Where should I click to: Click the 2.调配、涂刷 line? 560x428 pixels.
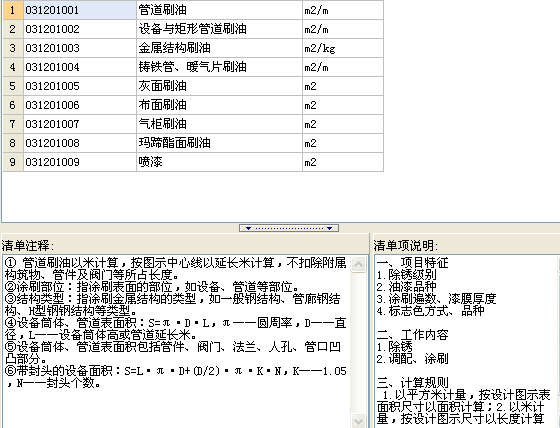[x=412, y=359]
